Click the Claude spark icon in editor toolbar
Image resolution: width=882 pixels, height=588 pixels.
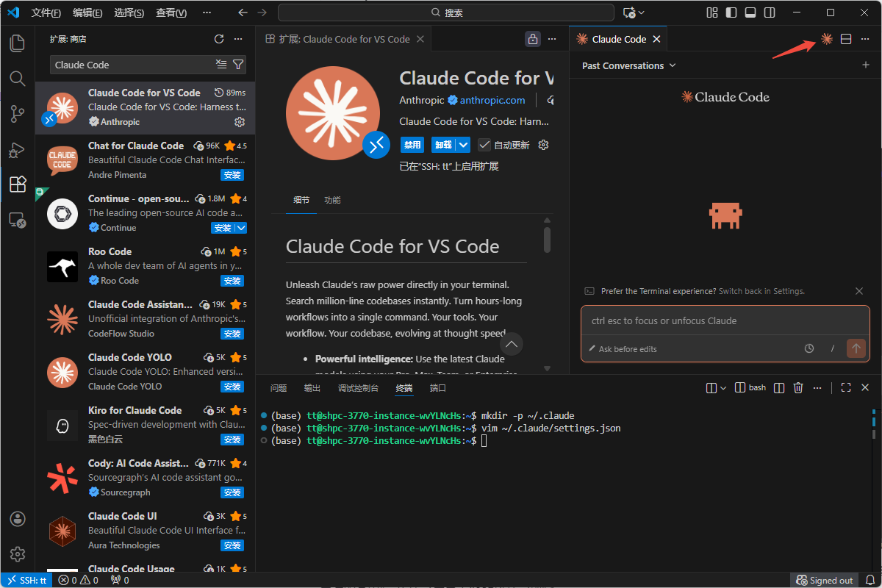pyautogui.click(x=827, y=39)
